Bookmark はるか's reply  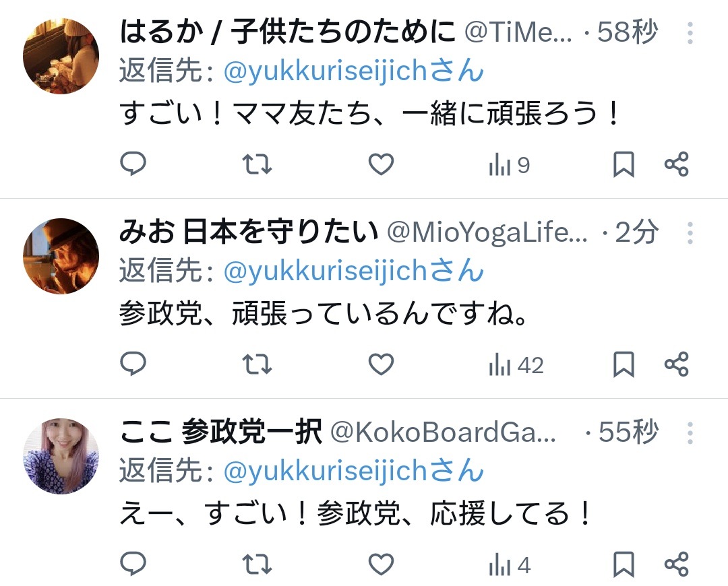(x=624, y=164)
